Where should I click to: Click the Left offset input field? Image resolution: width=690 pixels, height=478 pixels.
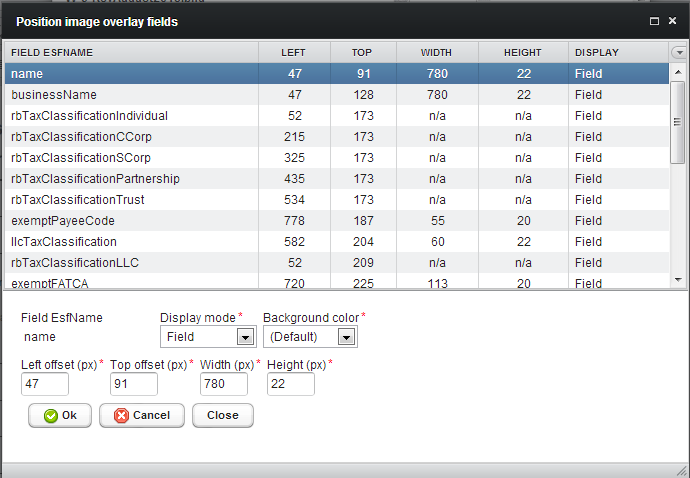(x=45, y=385)
